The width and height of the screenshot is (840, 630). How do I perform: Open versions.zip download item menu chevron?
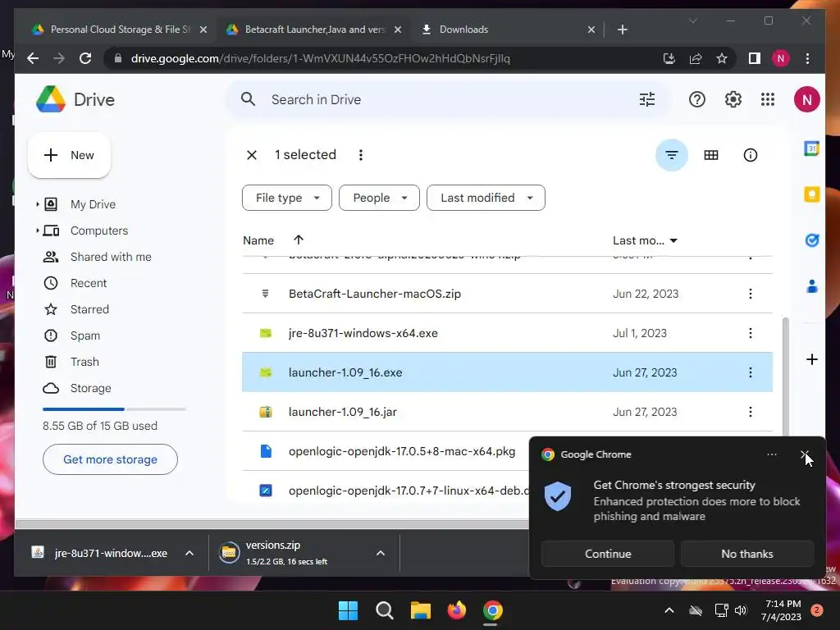tap(381, 554)
